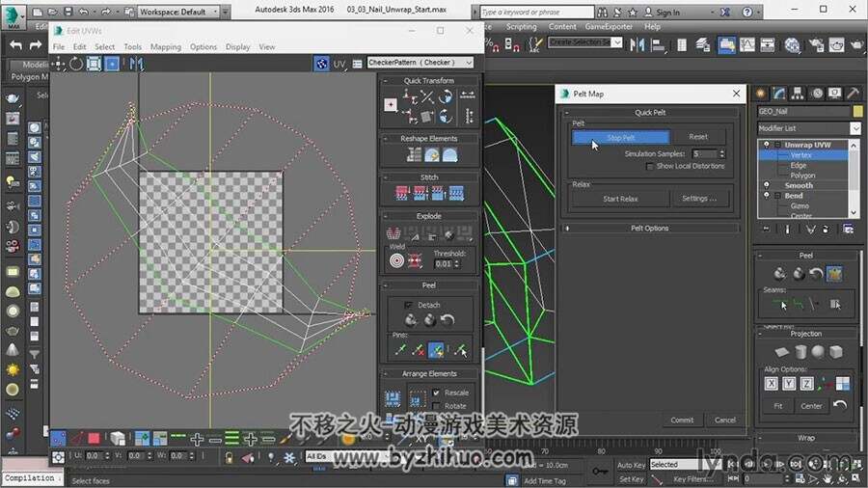Select the Move tool in Edit UVWs toolbar
Screen dimensions: 868x488
tap(58, 65)
